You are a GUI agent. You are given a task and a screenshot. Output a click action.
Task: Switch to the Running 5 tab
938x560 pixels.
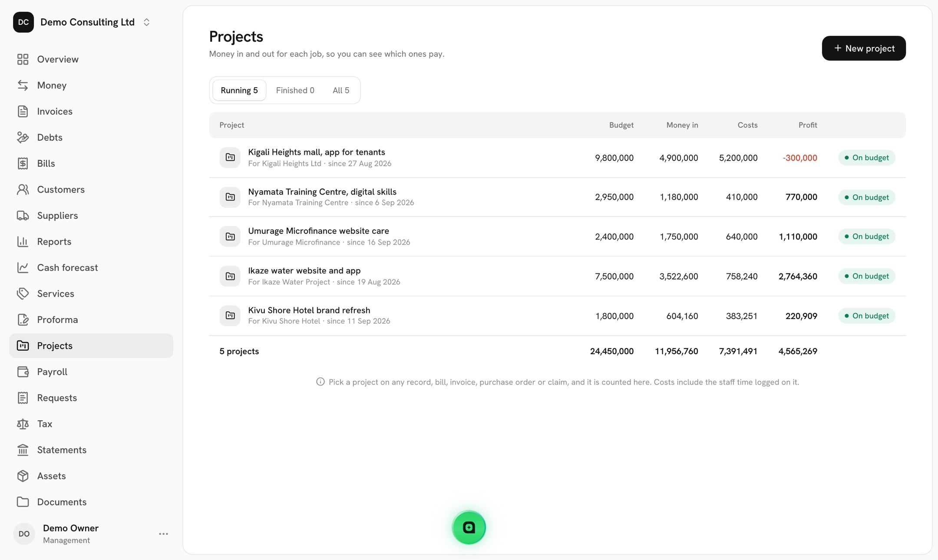[x=239, y=90]
